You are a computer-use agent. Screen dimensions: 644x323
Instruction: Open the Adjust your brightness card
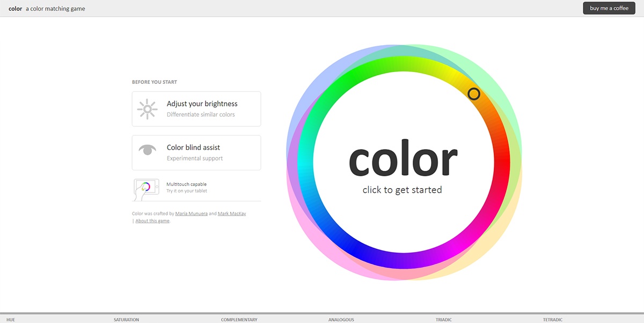coord(196,109)
